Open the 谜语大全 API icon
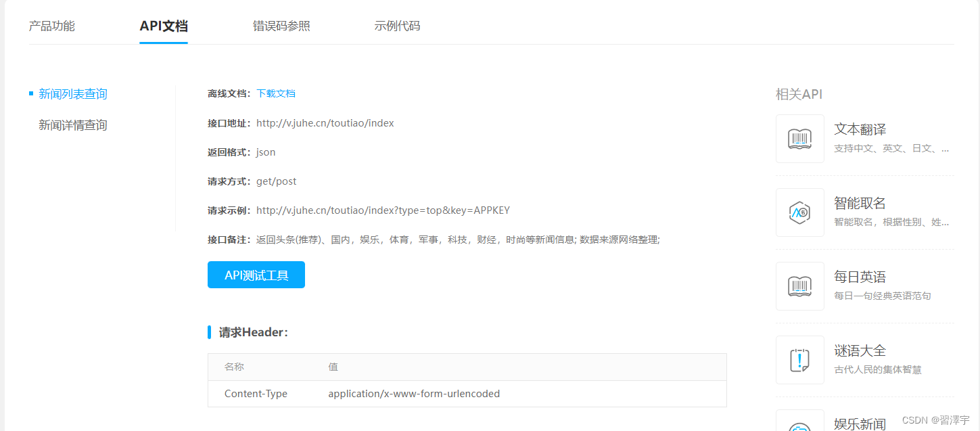 (x=800, y=360)
